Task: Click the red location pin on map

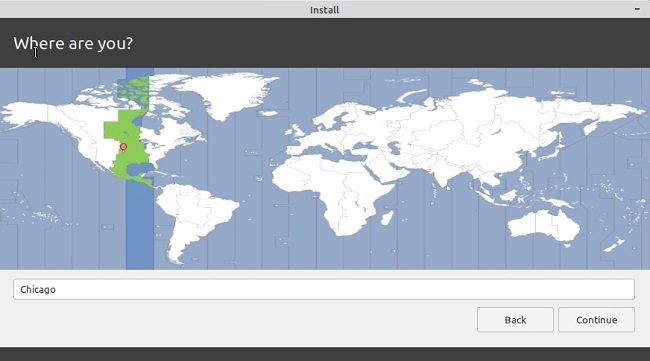Action: (123, 147)
